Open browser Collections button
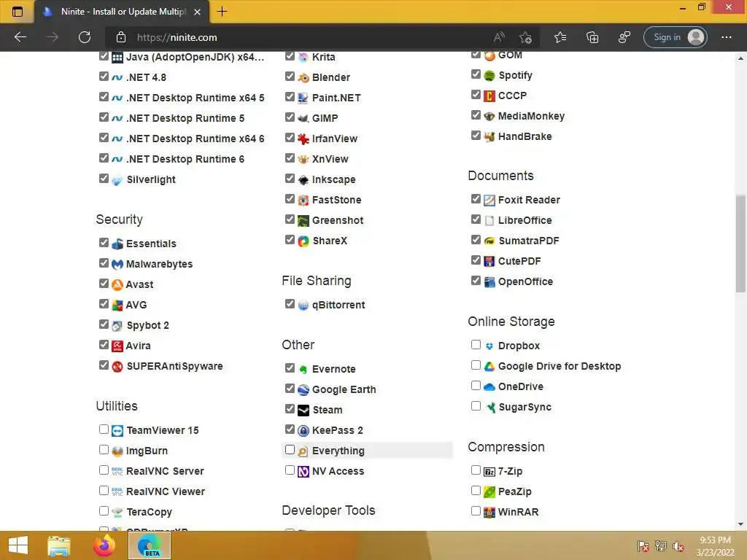 [592, 37]
